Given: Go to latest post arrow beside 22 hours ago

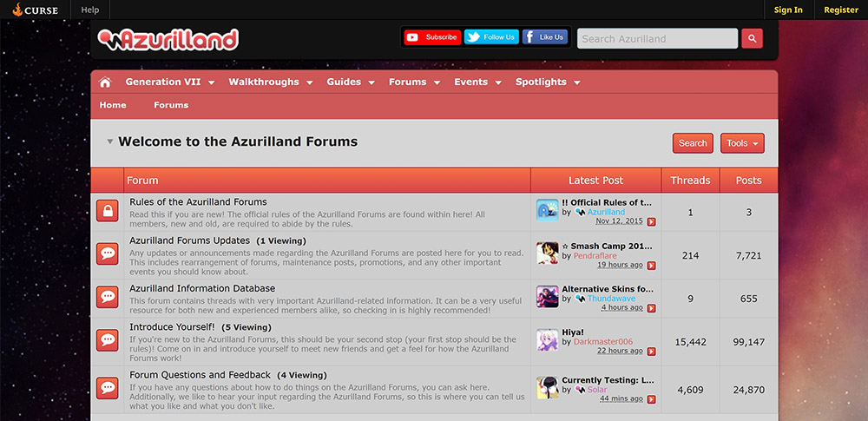Looking at the screenshot, I should coord(652,352).
